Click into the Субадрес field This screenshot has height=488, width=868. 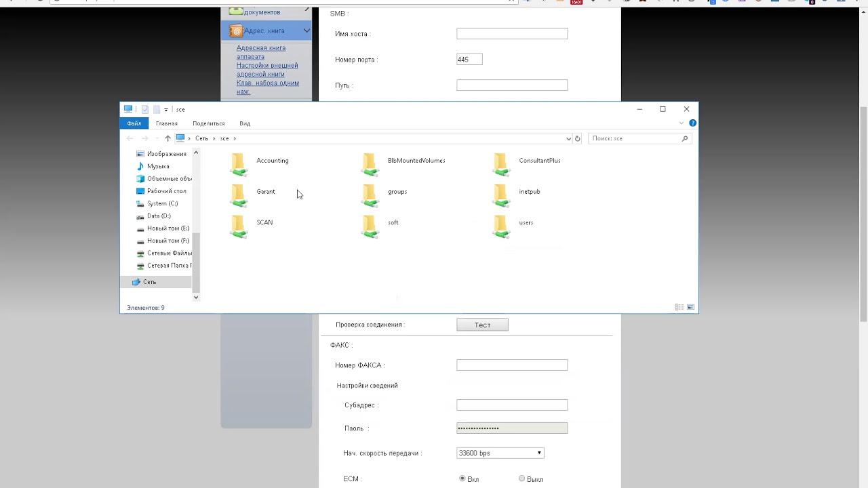[x=512, y=405]
